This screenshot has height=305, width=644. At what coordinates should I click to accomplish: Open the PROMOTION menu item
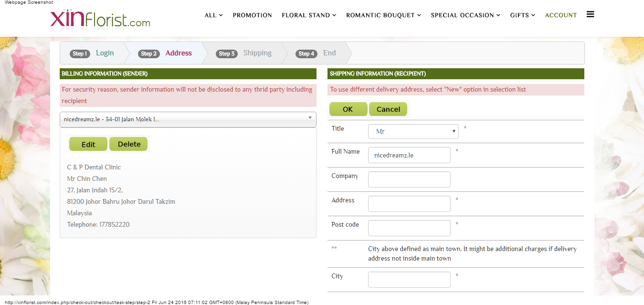[252, 15]
